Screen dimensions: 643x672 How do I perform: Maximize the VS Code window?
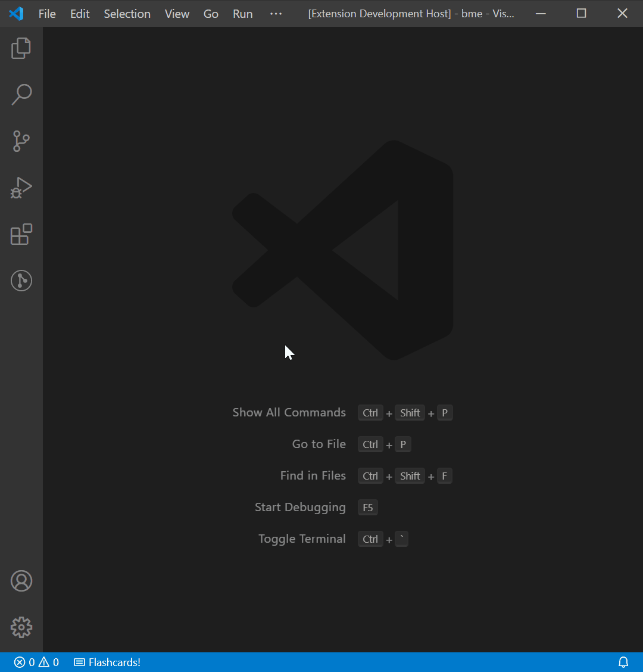(581, 14)
